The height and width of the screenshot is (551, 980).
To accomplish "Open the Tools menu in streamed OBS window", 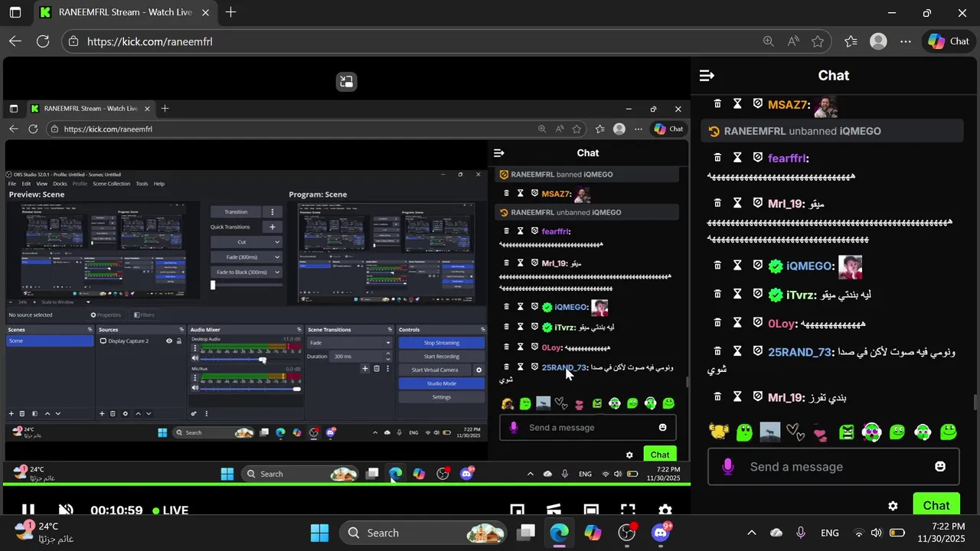I will 142,184.
